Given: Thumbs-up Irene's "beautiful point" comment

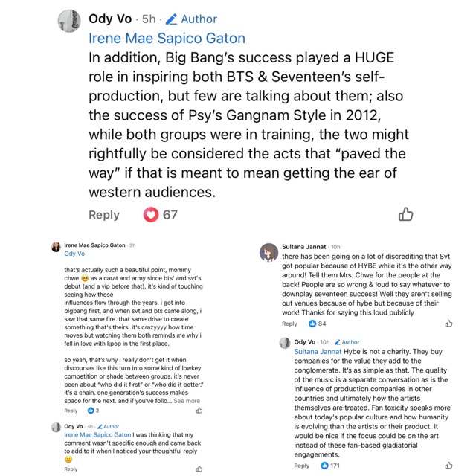Looking at the screenshot, I should [x=199, y=411].
